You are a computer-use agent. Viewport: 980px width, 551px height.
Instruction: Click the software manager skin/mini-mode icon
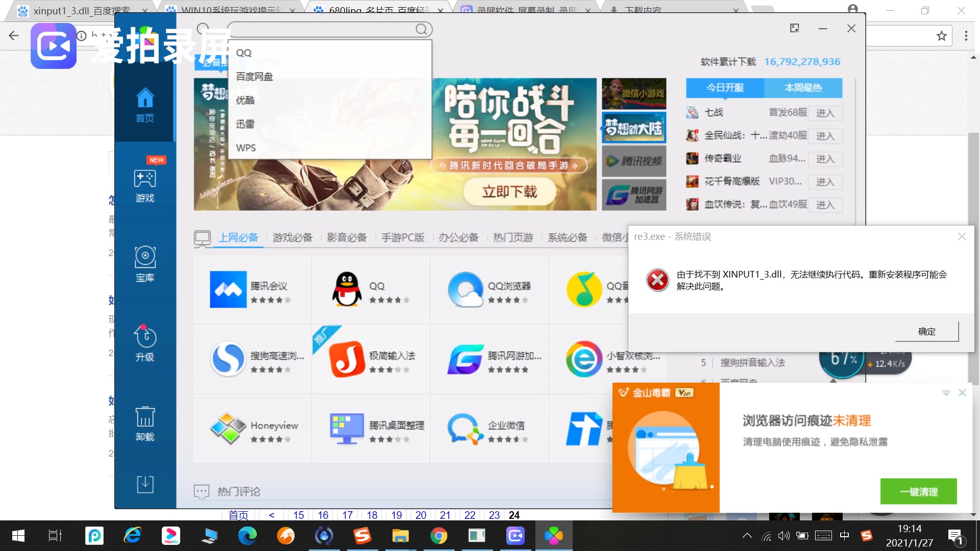tap(795, 28)
